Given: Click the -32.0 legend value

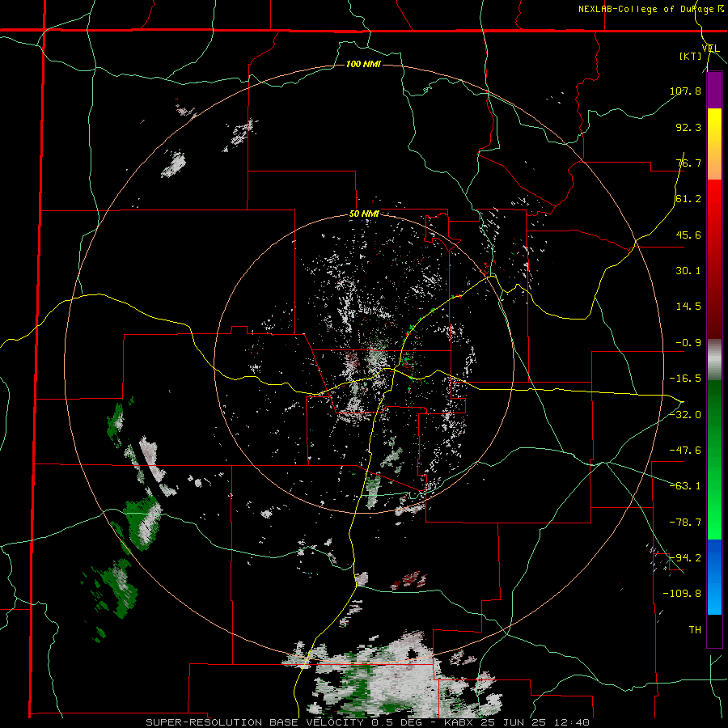Looking at the screenshot, I should [x=685, y=415].
